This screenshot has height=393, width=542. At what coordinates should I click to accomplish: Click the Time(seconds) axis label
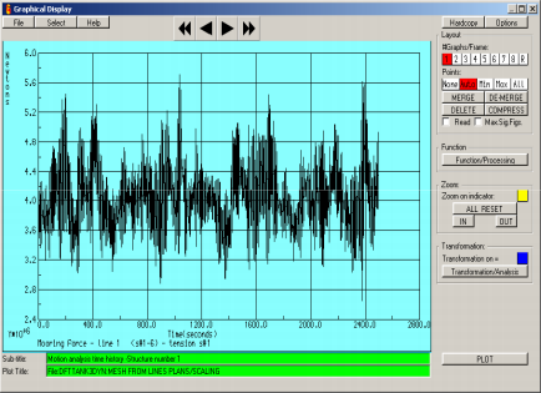193,334
